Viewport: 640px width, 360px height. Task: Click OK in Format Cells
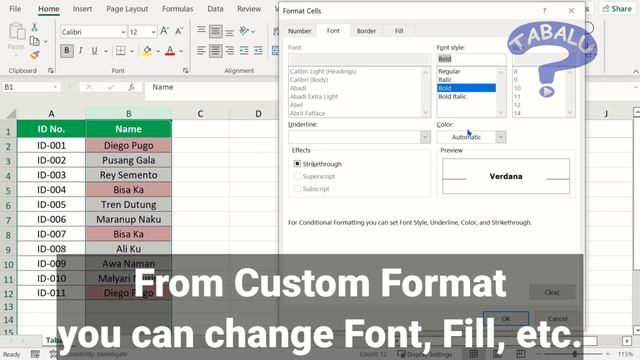[x=506, y=318]
